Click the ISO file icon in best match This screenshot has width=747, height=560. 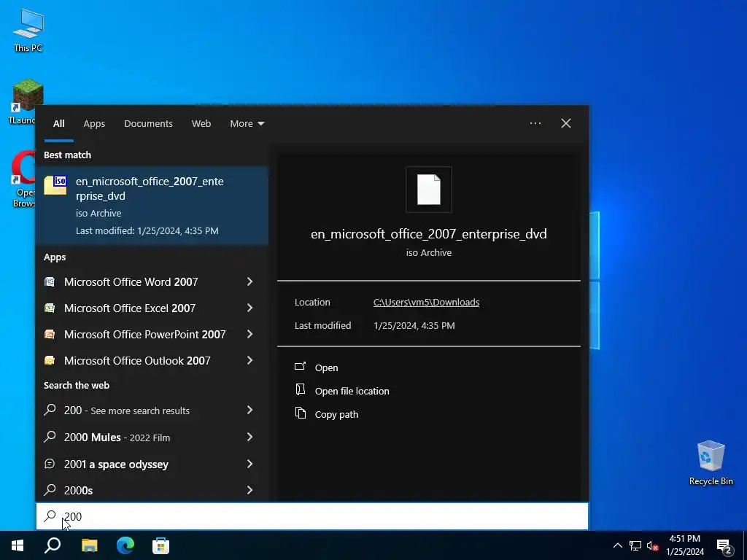[55, 185]
